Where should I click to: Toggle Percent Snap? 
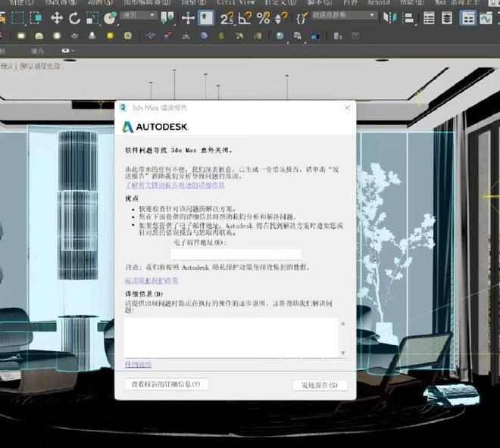click(x=263, y=18)
